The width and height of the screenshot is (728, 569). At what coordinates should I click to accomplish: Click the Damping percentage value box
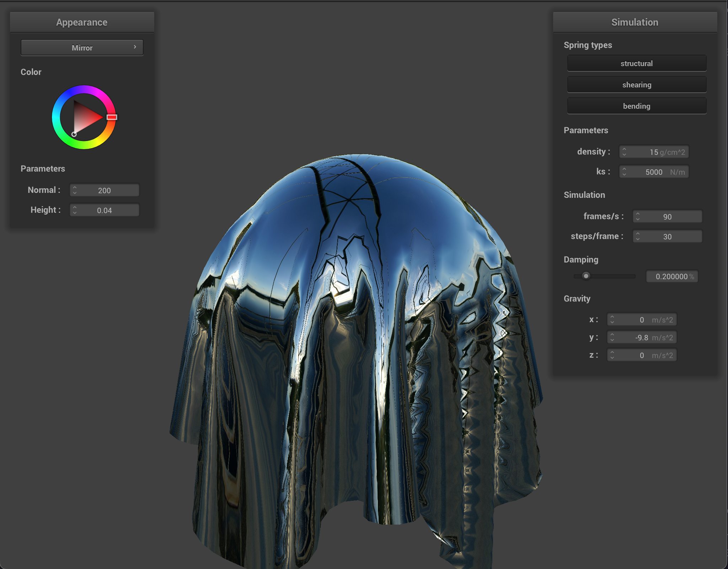coord(671,276)
